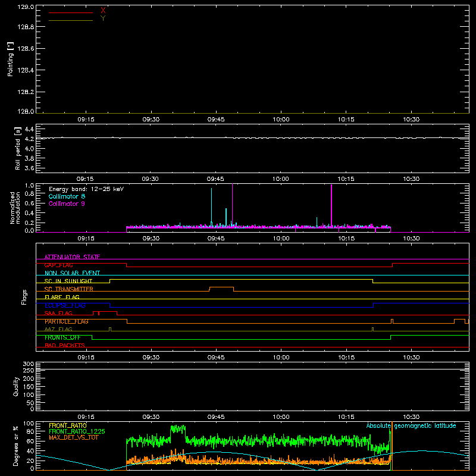Select the magenta 'Collimator 9' legend entry
The image size is (476, 476).
click(67, 203)
